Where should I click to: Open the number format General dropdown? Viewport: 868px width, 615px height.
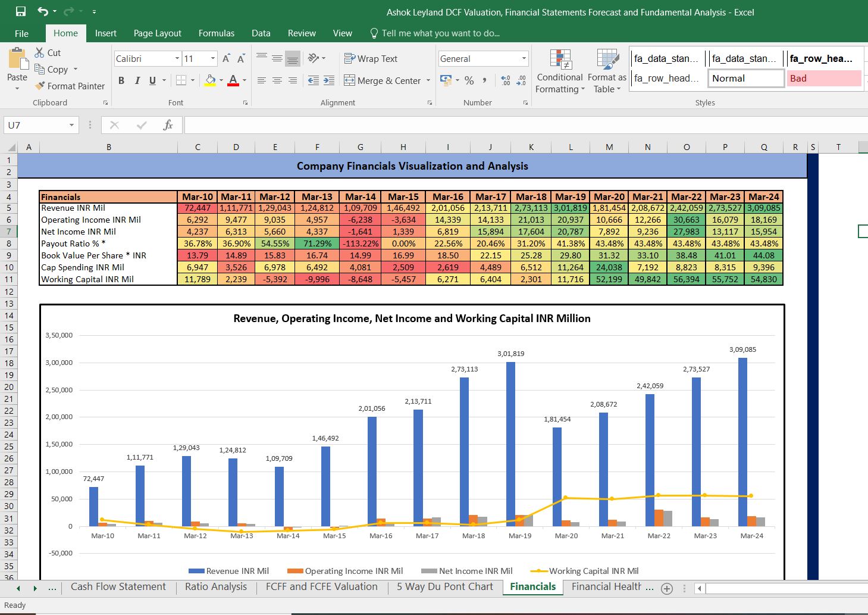click(x=524, y=58)
